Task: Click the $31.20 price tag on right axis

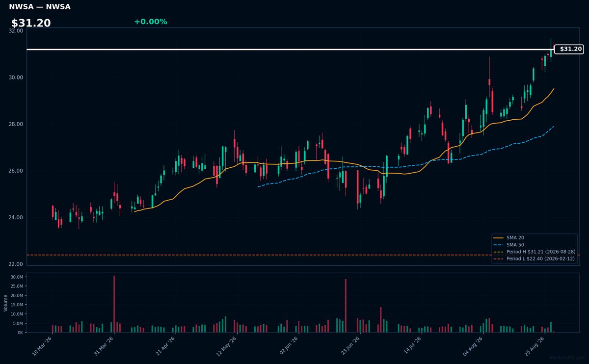Action: tap(569, 49)
